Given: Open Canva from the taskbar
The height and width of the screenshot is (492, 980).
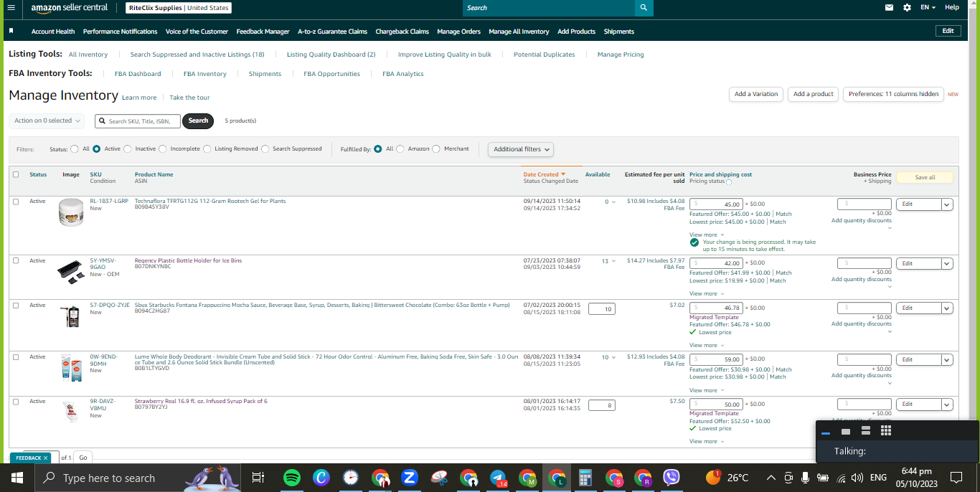Looking at the screenshot, I should 321,478.
